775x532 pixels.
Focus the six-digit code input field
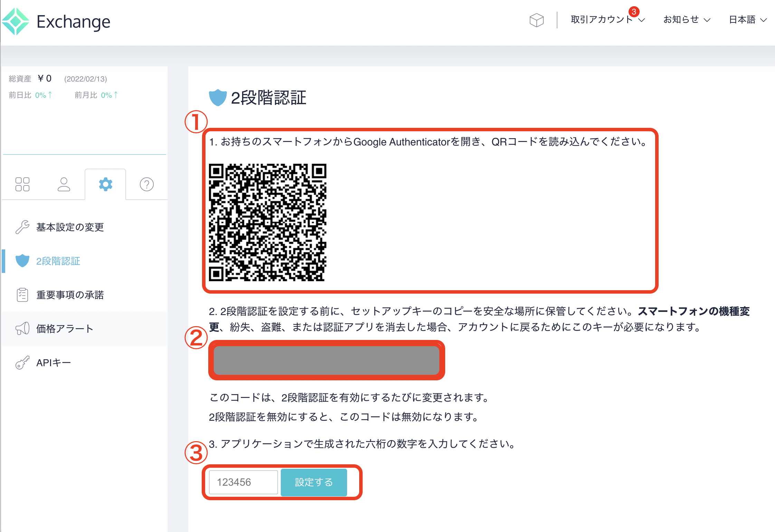tap(243, 482)
